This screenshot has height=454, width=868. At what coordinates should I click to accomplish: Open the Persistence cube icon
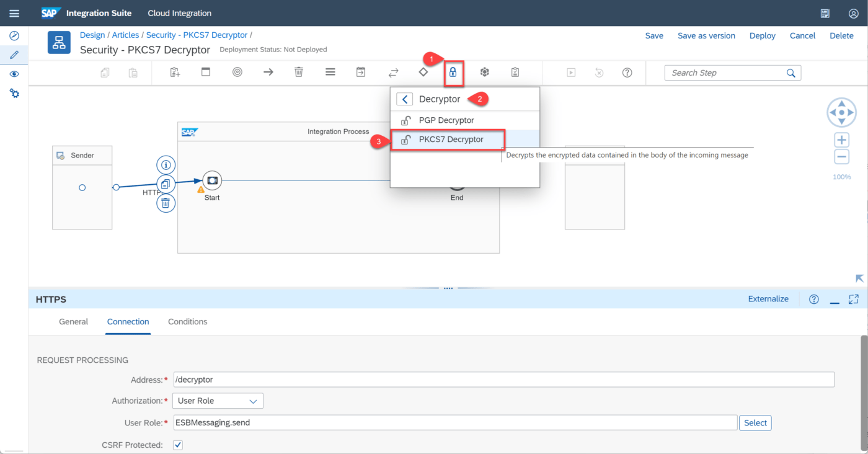pos(484,73)
